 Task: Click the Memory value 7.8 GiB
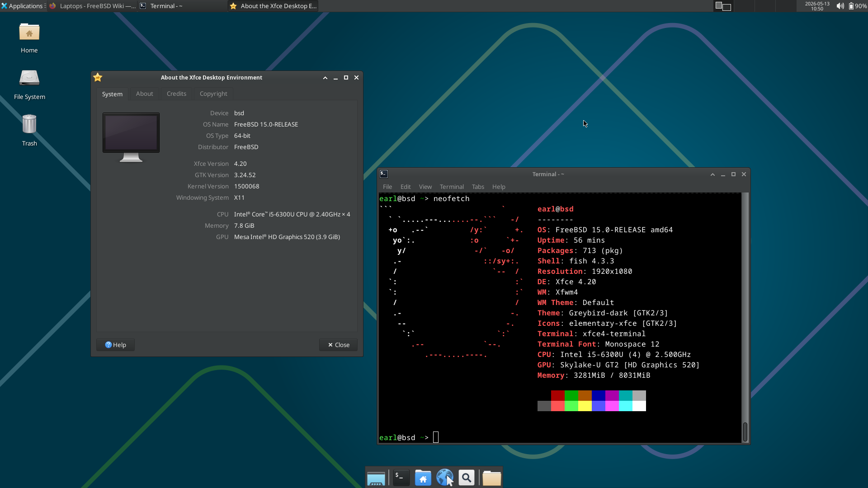[x=244, y=225]
